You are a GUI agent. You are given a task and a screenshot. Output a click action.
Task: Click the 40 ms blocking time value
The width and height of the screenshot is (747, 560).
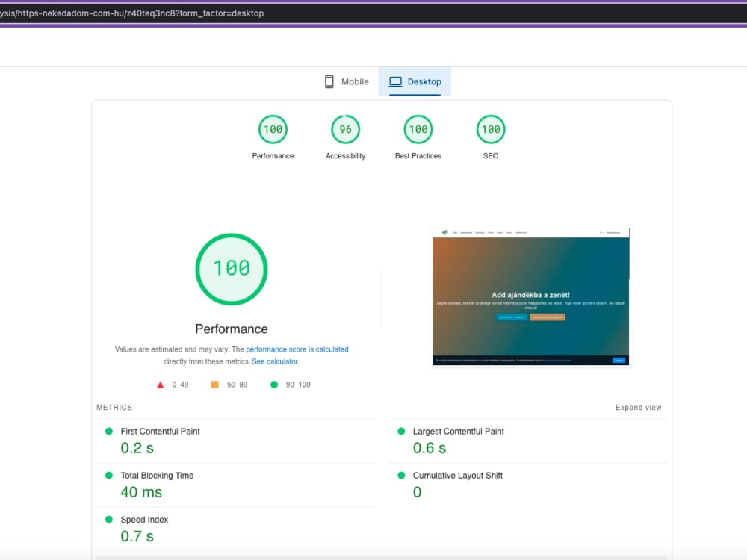pyautogui.click(x=141, y=492)
